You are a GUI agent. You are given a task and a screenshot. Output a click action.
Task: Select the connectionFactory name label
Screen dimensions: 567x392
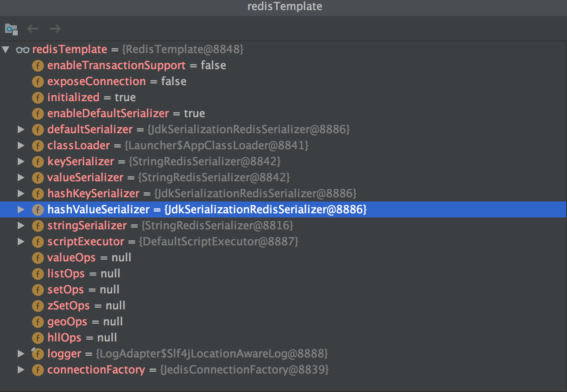[96, 370]
